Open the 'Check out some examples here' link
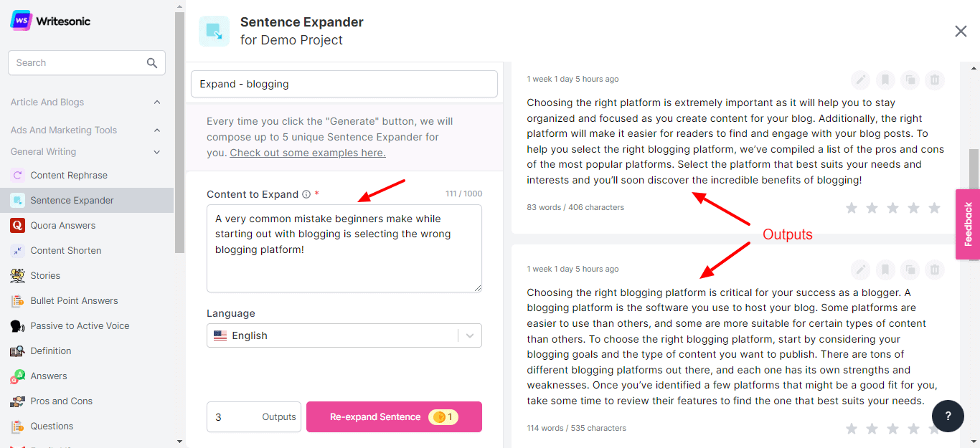The height and width of the screenshot is (448, 980). point(307,153)
